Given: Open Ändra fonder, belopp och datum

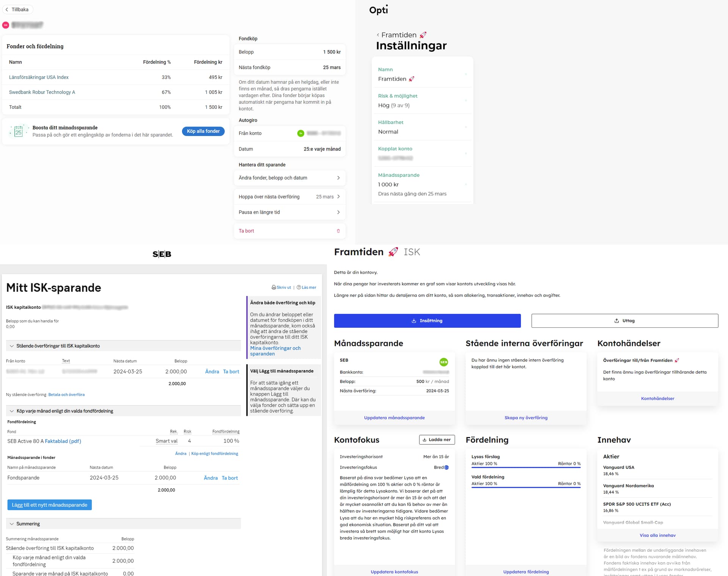Looking at the screenshot, I should (x=289, y=178).
